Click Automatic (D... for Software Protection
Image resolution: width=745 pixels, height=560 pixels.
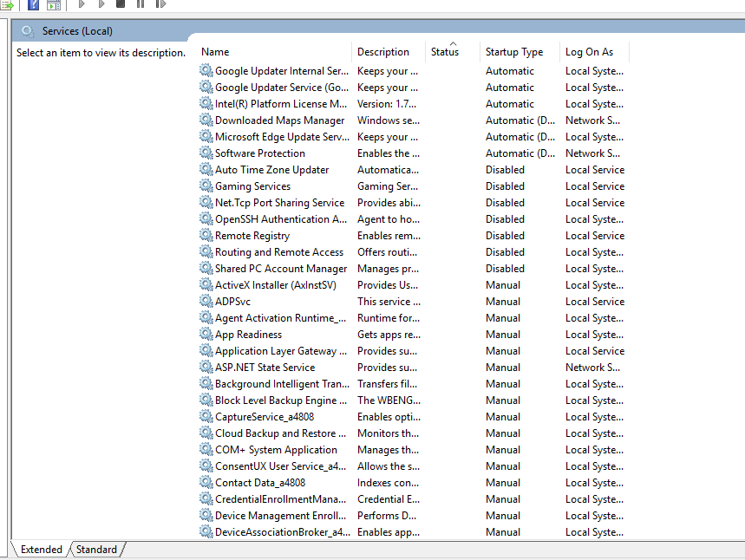pyautogui.click(x=520, y=153)
